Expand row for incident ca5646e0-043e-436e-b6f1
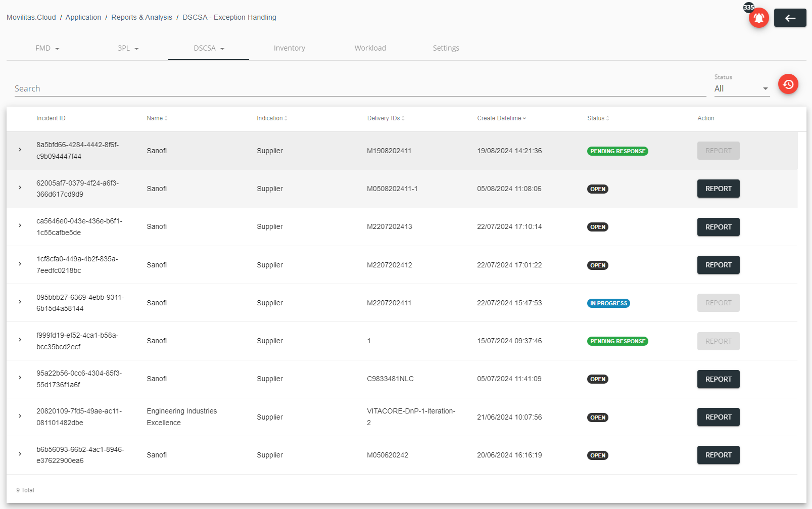Image resolution: width=812 pixels, height=509 pixels. 20,226
